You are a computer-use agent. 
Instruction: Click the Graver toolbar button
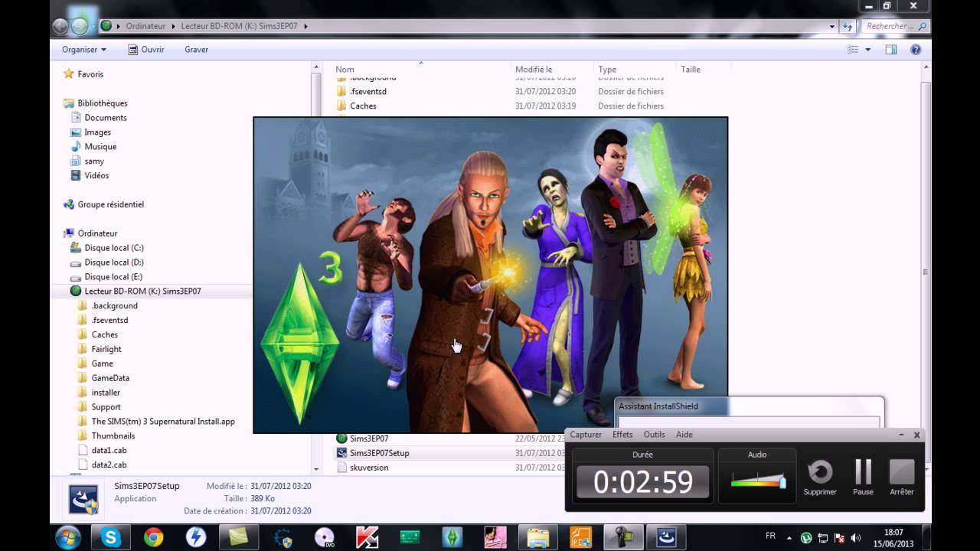196,50
